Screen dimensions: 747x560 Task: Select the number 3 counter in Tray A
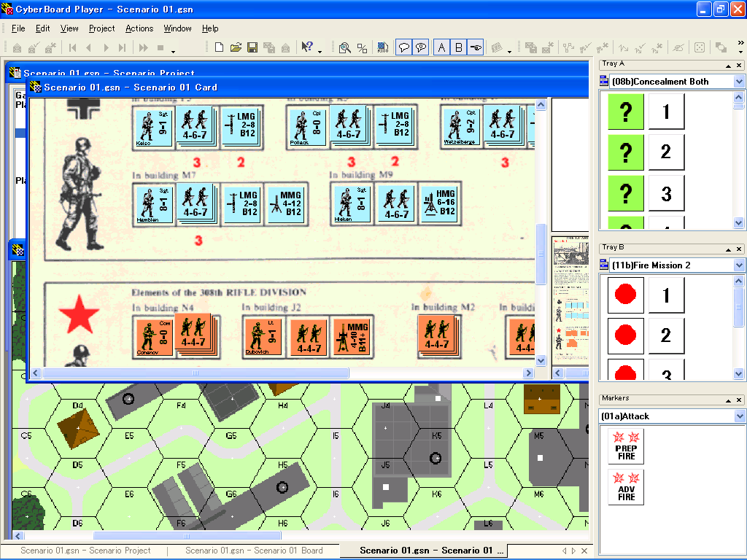(667, 193)
